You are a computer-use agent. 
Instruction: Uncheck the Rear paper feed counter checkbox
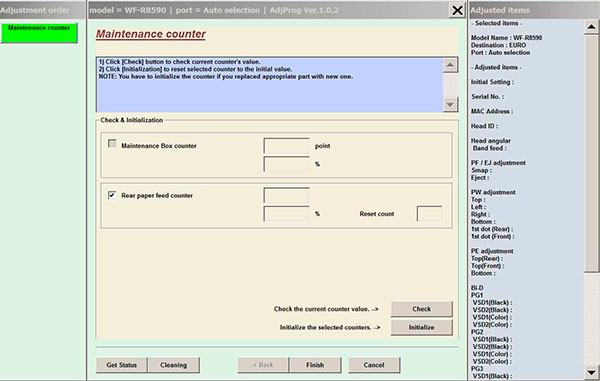[112, 195]
